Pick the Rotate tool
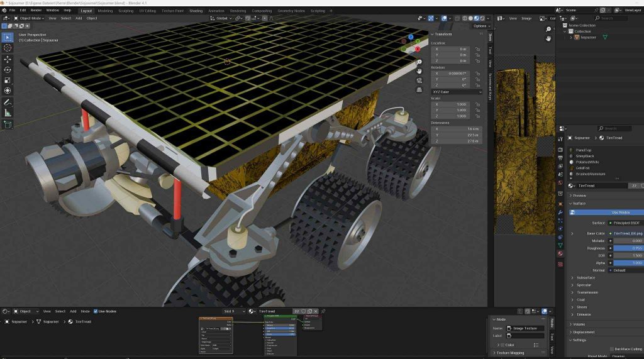644x359 pixels. click(8, 70)
